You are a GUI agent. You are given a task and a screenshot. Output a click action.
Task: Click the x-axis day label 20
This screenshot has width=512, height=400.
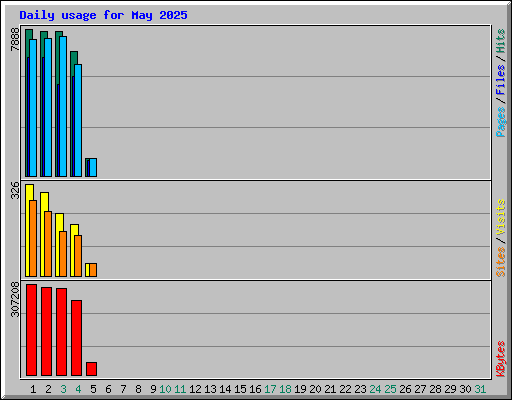[315, 389]
